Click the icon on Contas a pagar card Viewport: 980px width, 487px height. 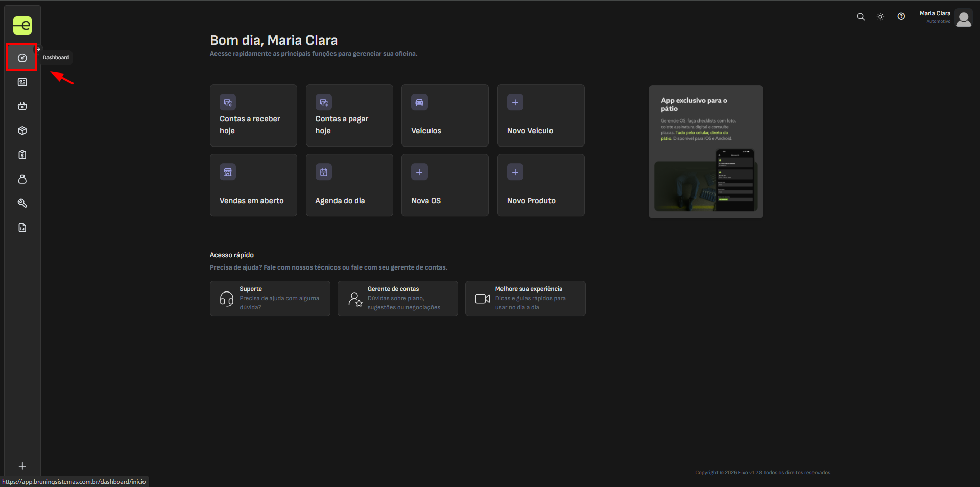tap(324, 103)
